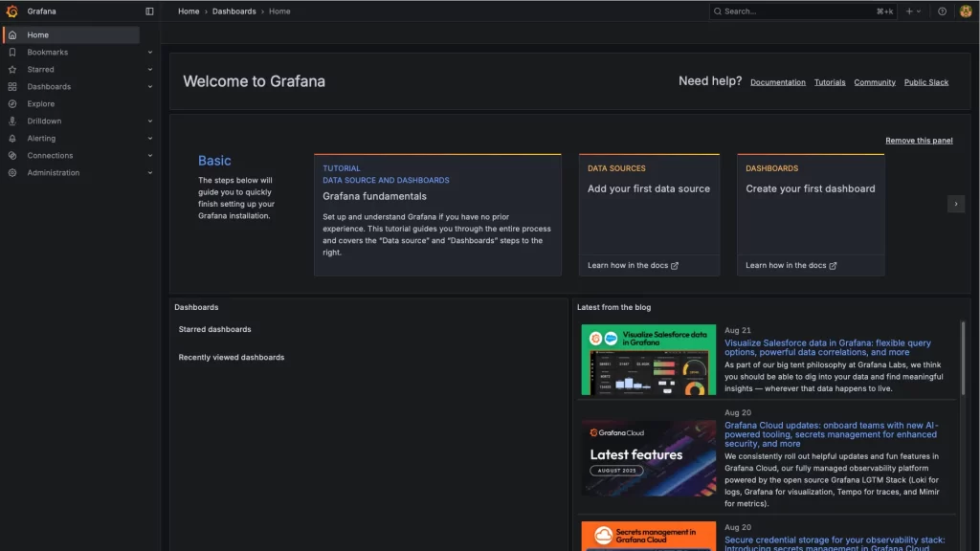Select Starred in the navigation menu
The height and width of the screenshot is (551, 980).
click(41, 70)
